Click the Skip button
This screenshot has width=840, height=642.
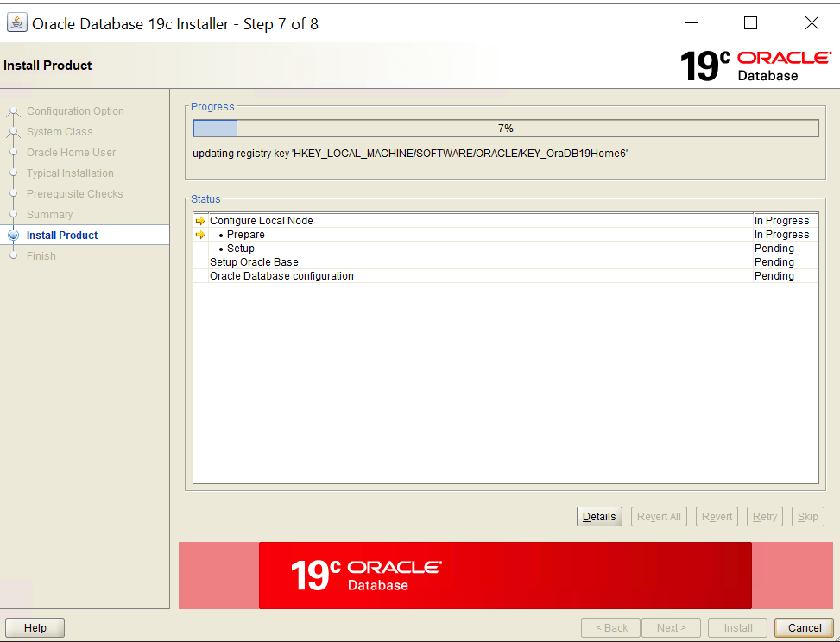coord(807,517)
